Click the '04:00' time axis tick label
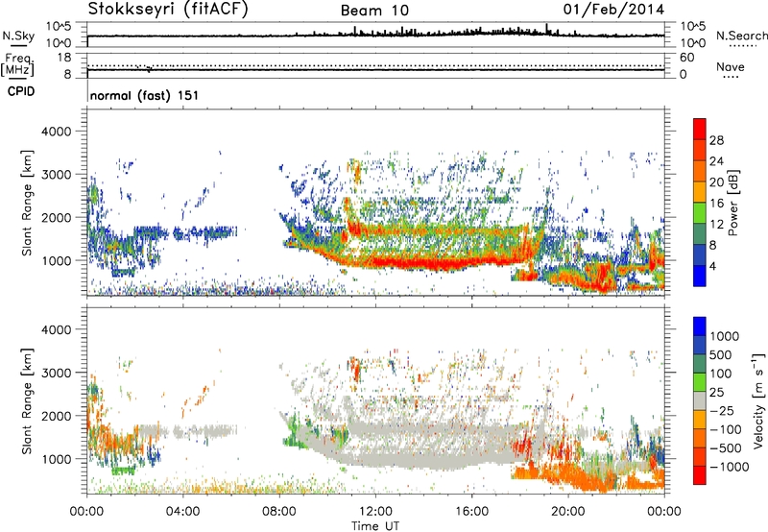 tap(183, 512)
